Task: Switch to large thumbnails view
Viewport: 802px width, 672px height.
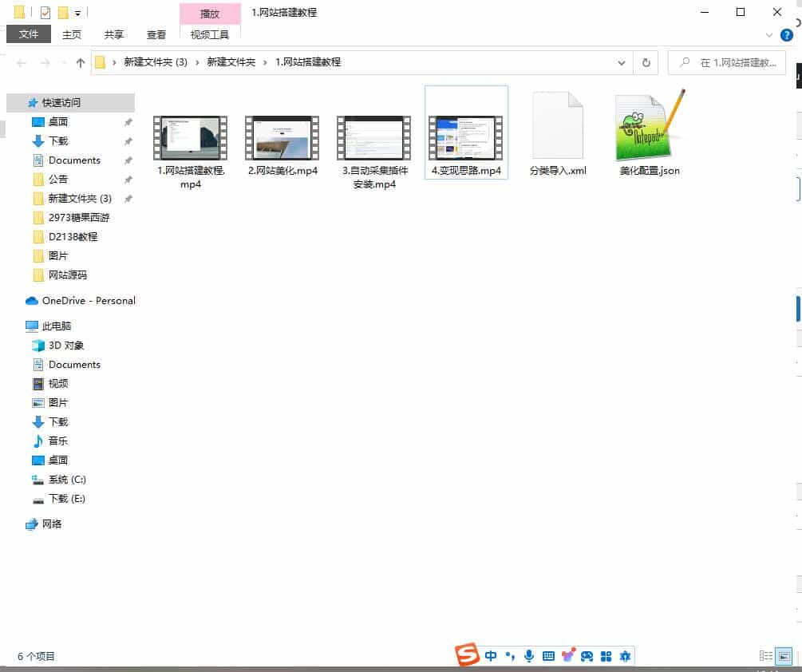Action: 784,656
